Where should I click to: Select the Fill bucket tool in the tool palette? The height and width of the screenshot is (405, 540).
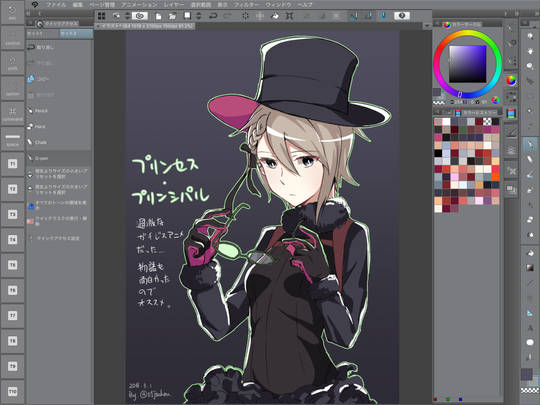(530, 253)
